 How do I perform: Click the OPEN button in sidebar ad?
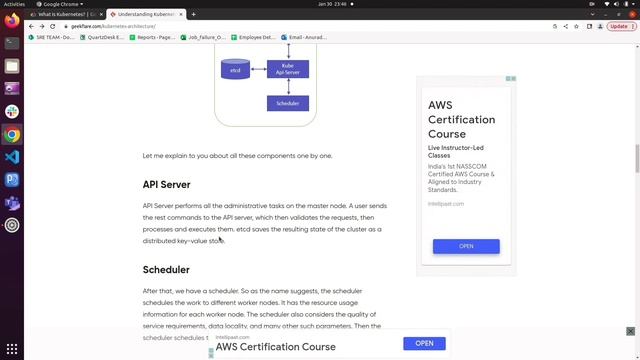tap(466, 246)
